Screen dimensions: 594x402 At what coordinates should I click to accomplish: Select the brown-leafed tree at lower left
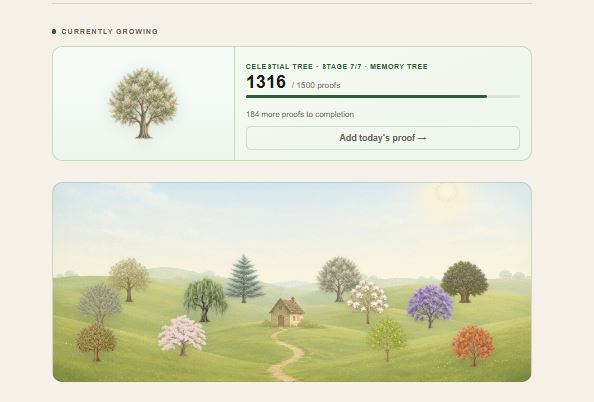click(x=96, y=342)
